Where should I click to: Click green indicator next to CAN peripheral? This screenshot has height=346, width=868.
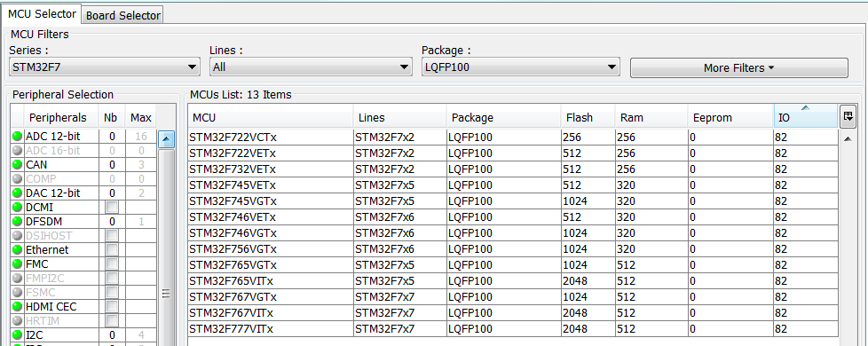17,164
